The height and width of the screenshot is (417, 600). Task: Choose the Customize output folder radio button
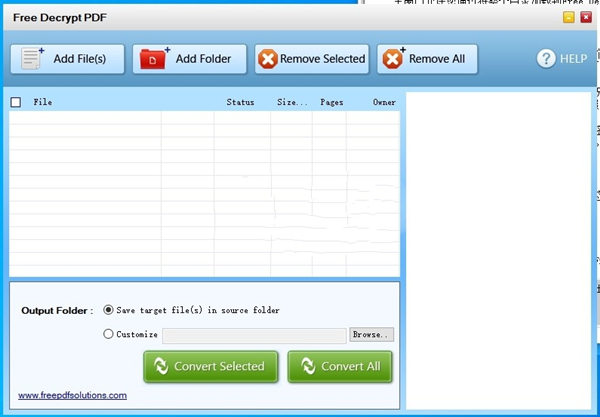click(109, 335)
